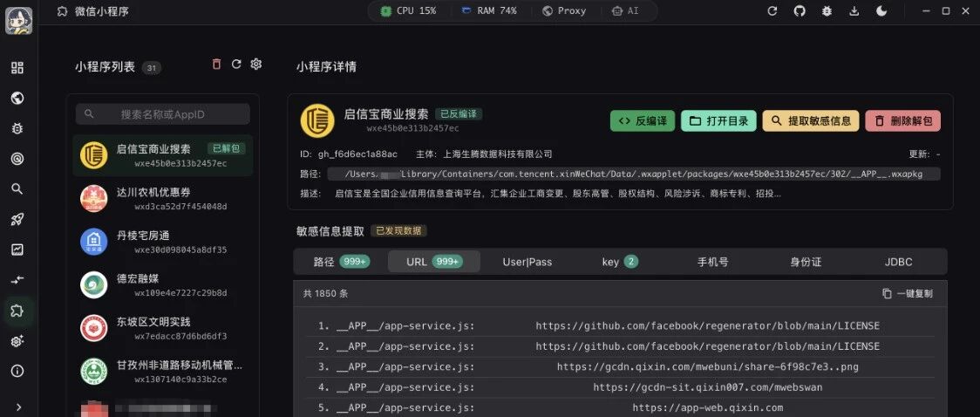Select 甘孜州非道路移动机械管 in the list
This screenshot has width=980, height=417.
162,372
